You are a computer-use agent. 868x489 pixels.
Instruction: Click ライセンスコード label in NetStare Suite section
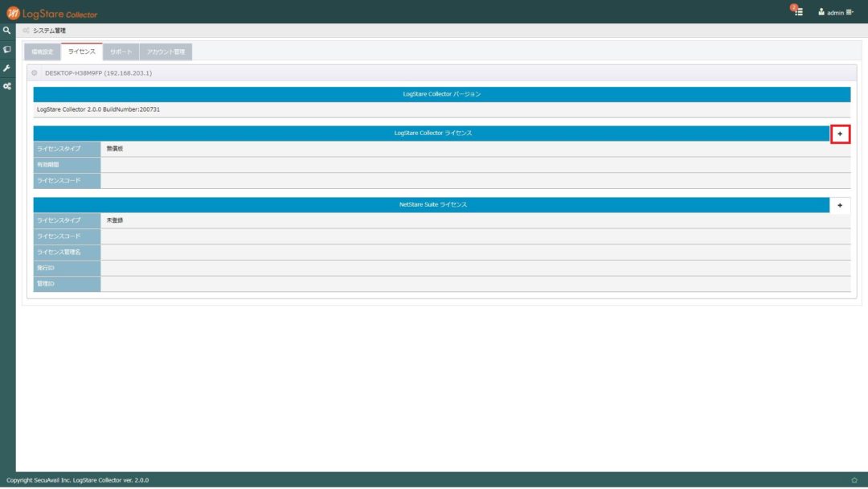67,236
